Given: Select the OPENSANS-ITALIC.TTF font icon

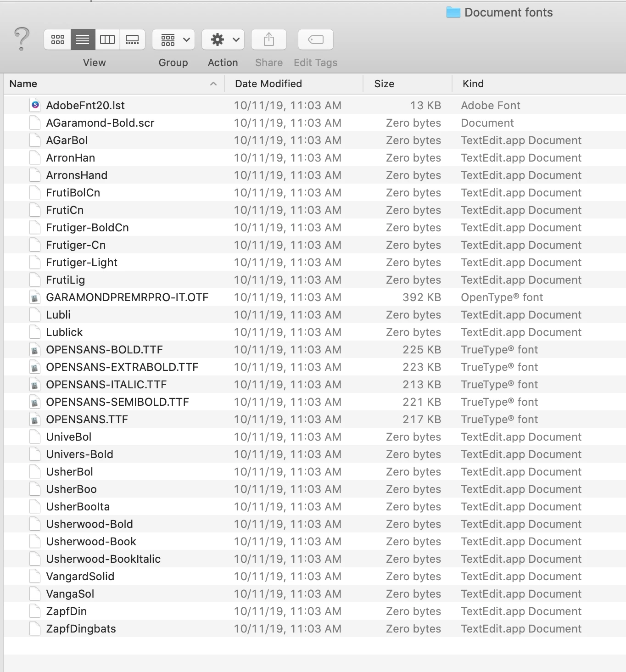Looking at the screenshot, I should coord(35,384).
